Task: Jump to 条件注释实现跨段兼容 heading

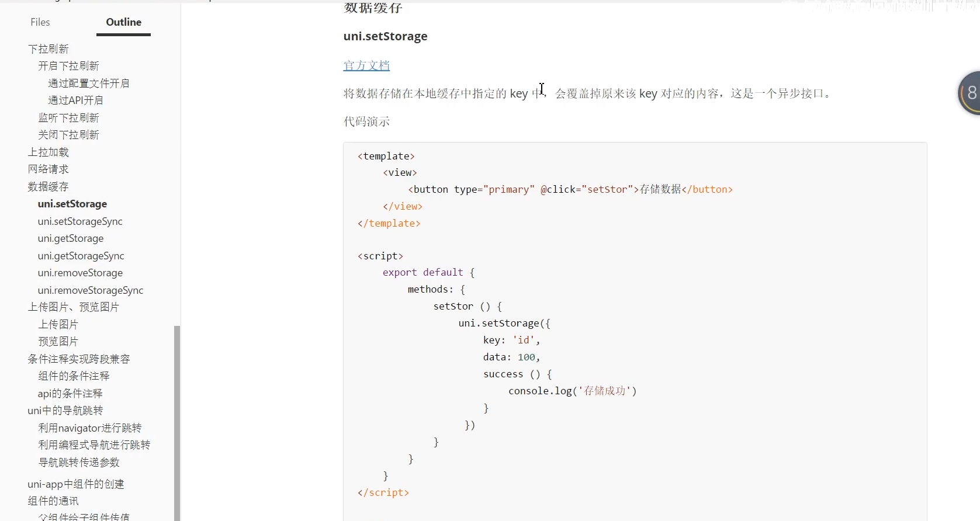Action: (79, 359)
